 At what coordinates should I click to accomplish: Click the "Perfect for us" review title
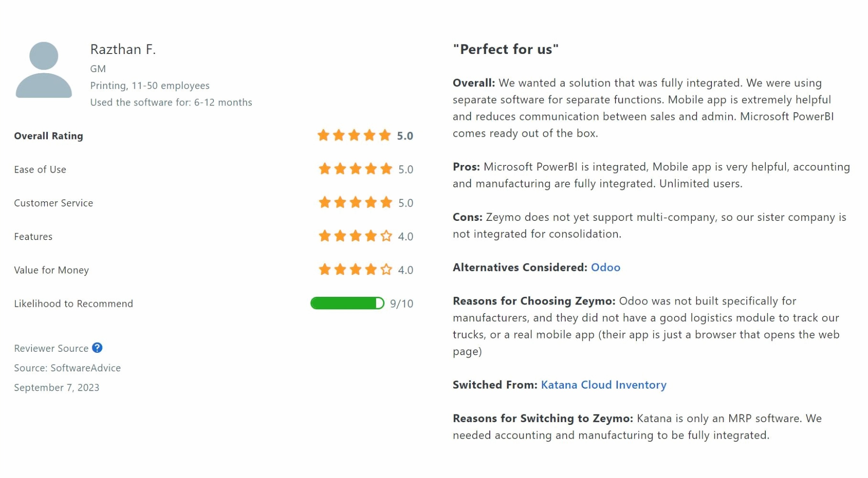pyautogui.click(x=506, y=49)
